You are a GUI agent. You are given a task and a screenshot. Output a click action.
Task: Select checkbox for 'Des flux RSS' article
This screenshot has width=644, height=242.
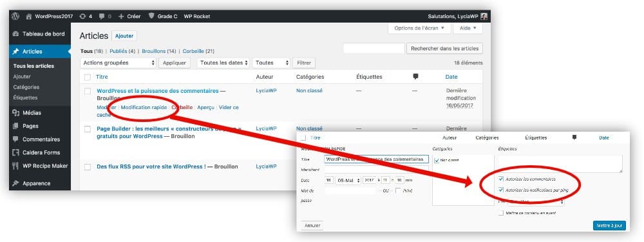[x=87, y=167]
